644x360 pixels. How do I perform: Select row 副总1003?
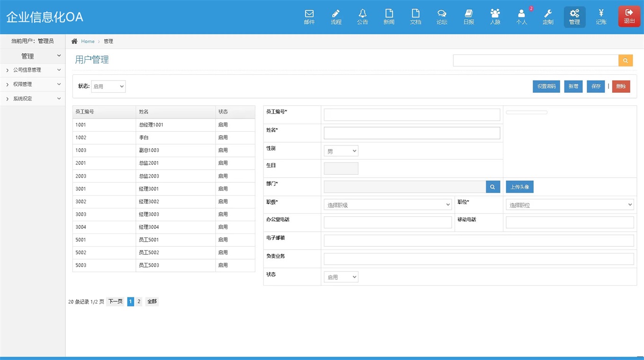point(164,151)
